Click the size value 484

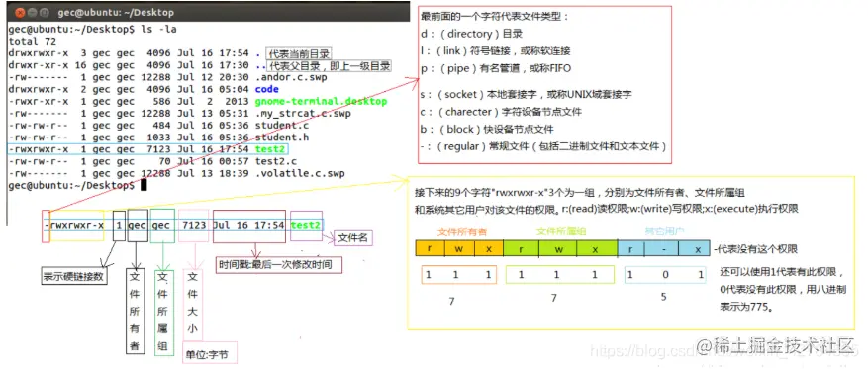coord(162,126)
